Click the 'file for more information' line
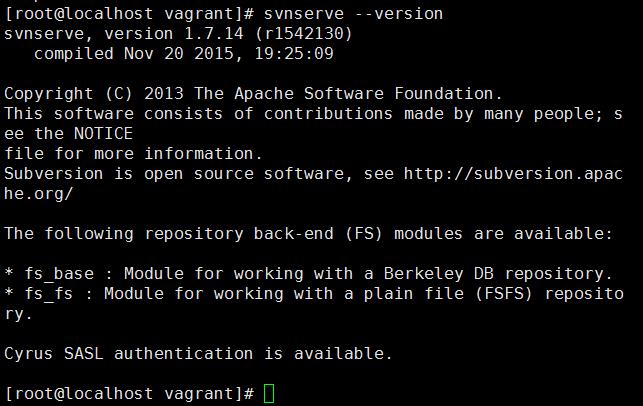The height and width of the screenshot is (406, 643). coord(133,154)
